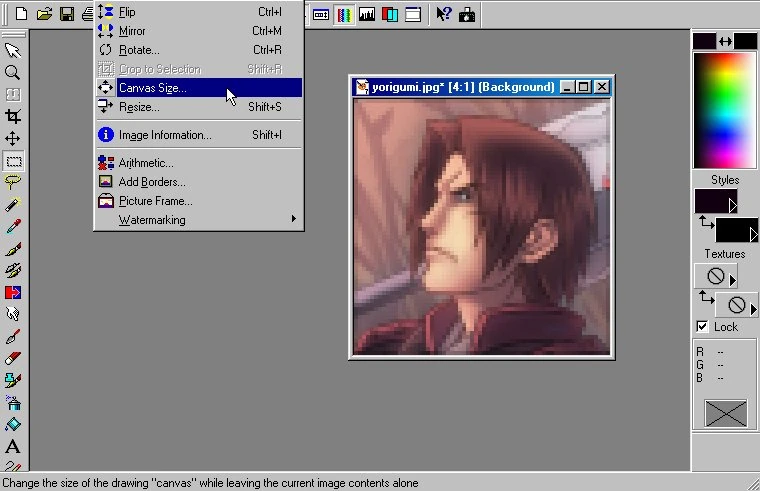Image resolution: width=760 pixels, height=491 pixels.
Task: Click on the yorigumi.jpg image canvas
Action: tap(481, 226)
